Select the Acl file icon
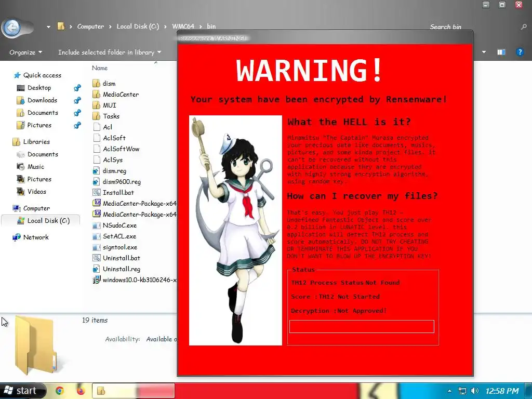532x399 pixels. [x=96, y=127]
